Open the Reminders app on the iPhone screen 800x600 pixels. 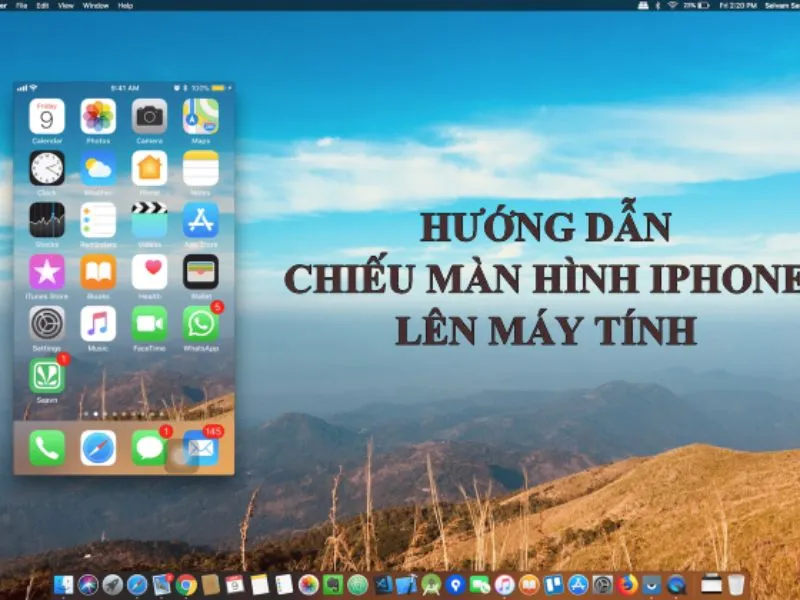[x=98, y=220]
